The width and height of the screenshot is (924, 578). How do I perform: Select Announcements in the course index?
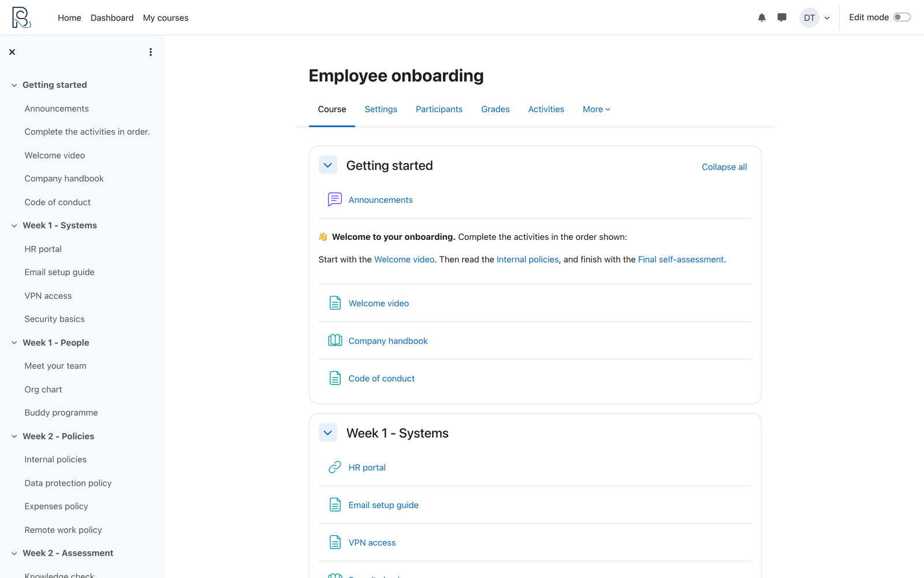(57, 109)
